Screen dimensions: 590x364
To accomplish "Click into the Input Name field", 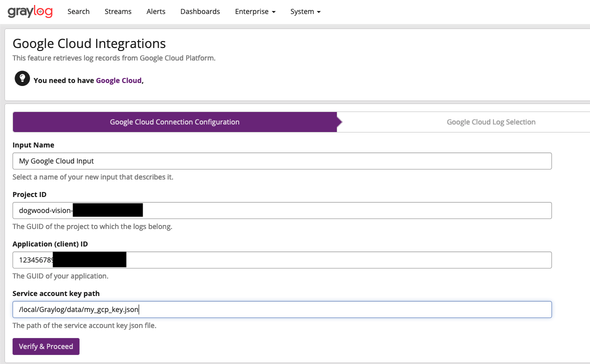I will click(282, 160).
